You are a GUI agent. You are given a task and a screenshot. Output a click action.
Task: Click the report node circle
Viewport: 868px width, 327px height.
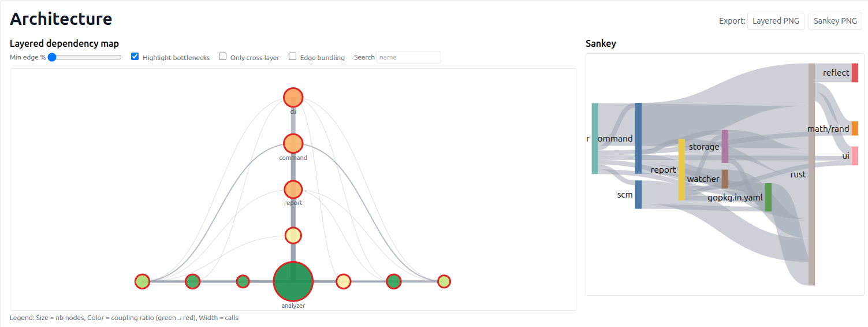[293, 189]
